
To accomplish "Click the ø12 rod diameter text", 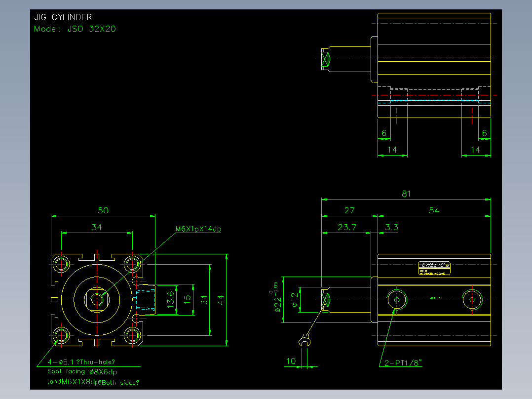I will (295, 300).
